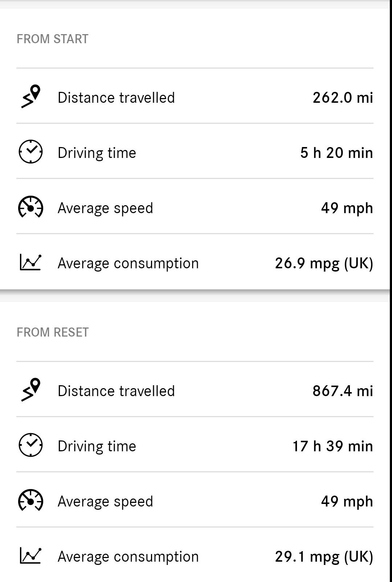Image resolution: width=392 pixels, height=582 pixels.
Task: Select Average consumption label under From Start
Action: coord(128,264)
